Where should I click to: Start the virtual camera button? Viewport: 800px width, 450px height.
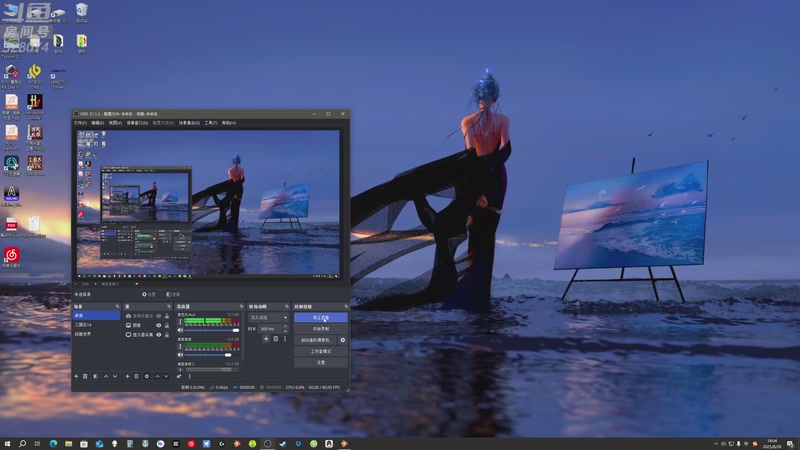pos(315,340)
